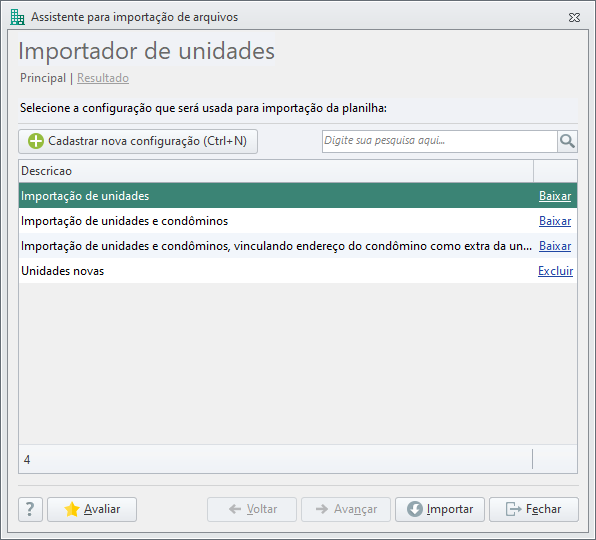
Task: Select row 'Importação de unidades e condôminos'
Action: pos(298,221)
